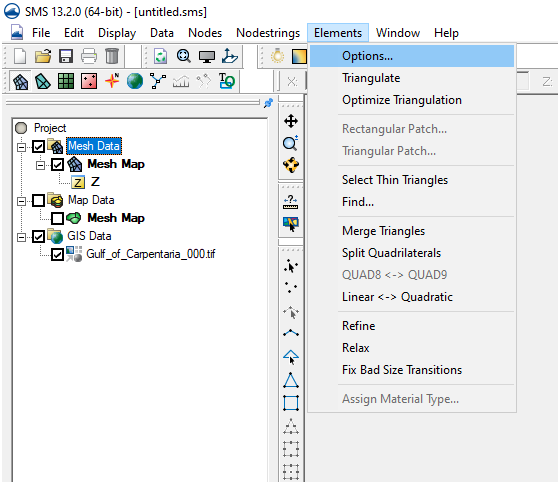This screenshot has width=558, height=482.
Task: Select the Zoom tool
Action: click(x=291, y=143)
